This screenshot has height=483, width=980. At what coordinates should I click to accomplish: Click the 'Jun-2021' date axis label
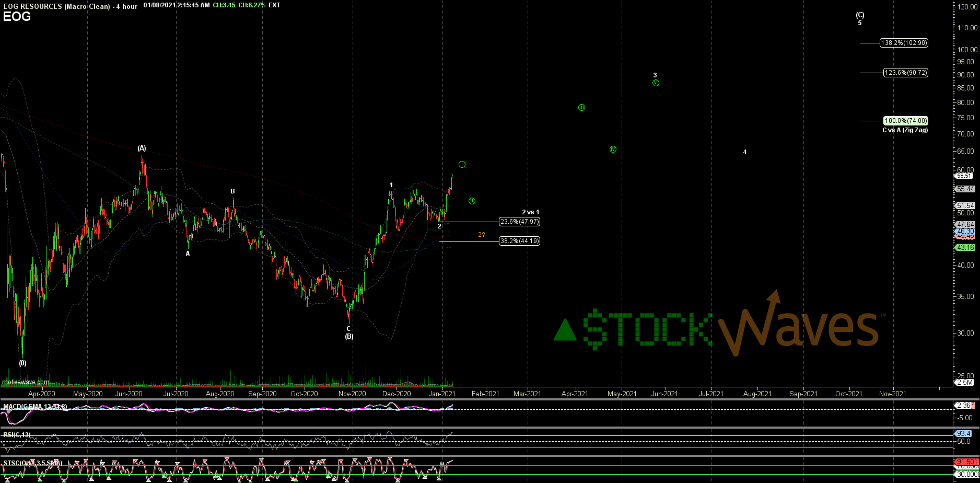coord(664,394)
